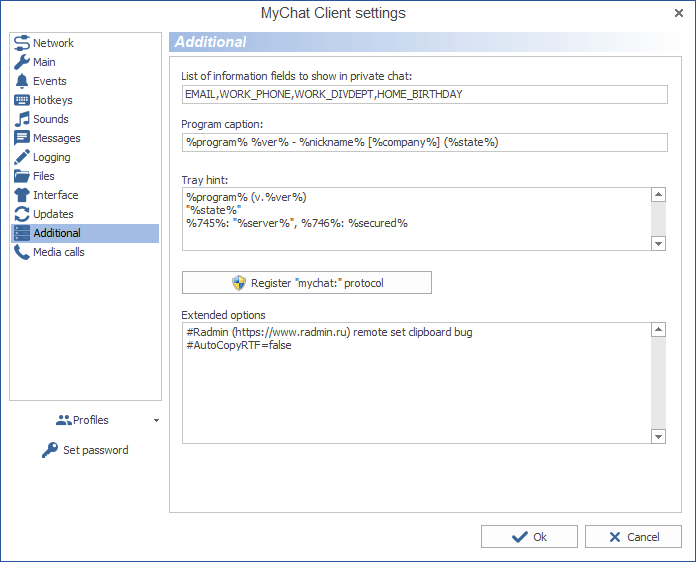Viewport: 696px width, 562px height.
Task: Click the Set password button
Action: coord(85,450)
